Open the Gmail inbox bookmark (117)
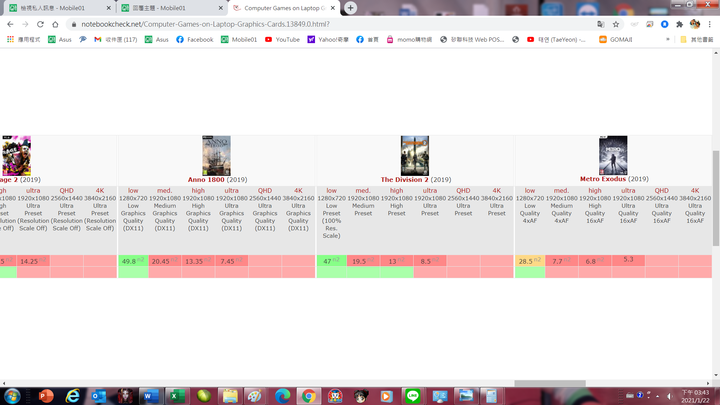 [x=116, y=39]
